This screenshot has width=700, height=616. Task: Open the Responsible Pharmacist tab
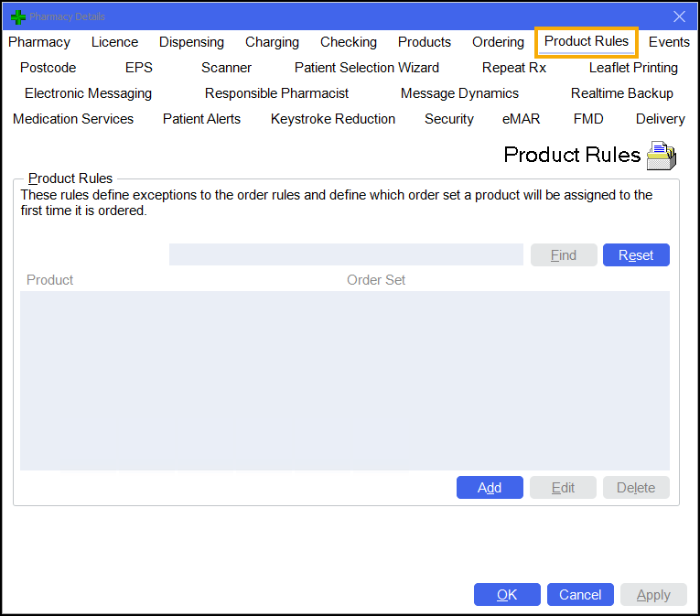(276, 93)
